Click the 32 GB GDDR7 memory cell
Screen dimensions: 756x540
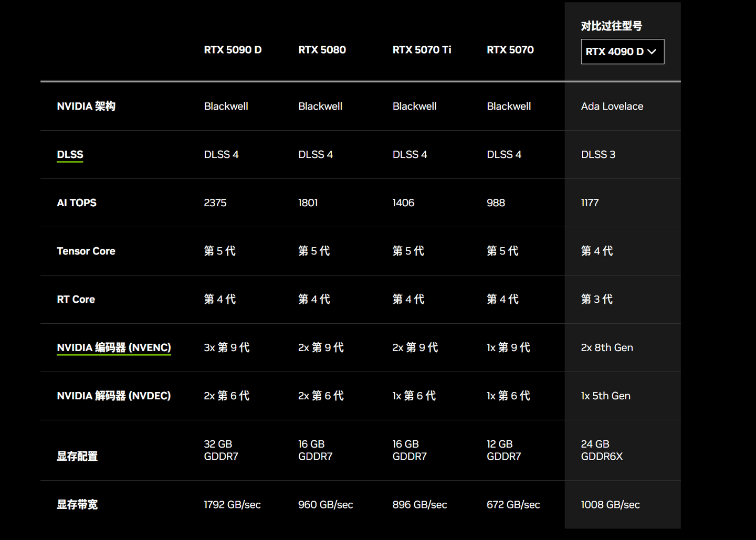click(221, 450)
